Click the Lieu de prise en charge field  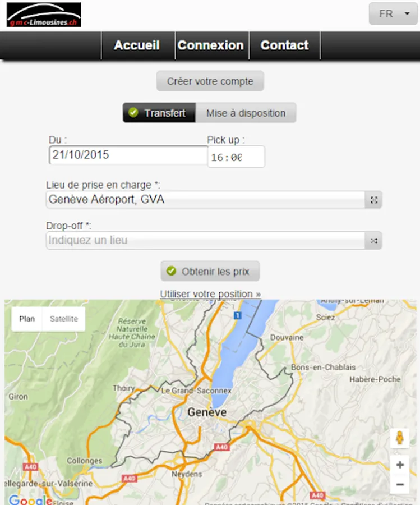point(205,200)
